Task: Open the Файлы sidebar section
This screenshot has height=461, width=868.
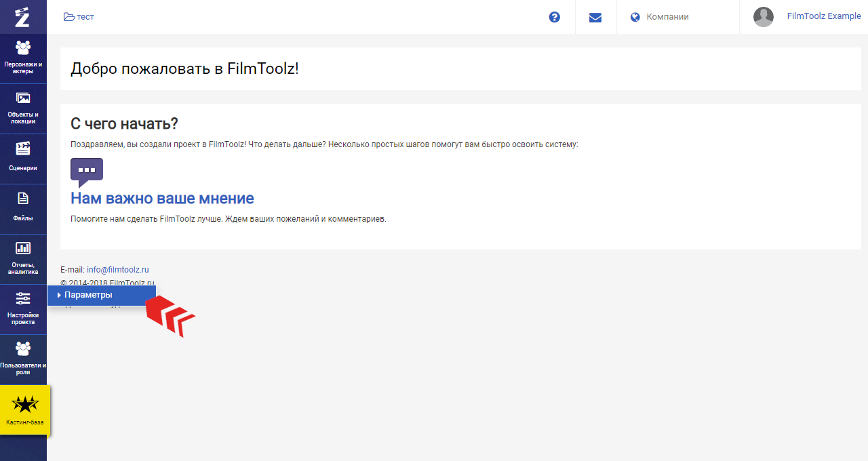Action: tap(23, 209)
